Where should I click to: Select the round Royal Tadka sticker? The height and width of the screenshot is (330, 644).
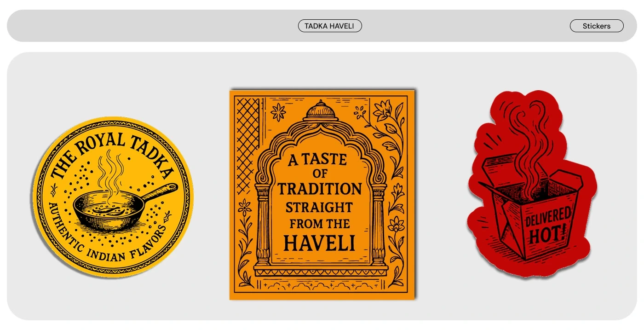(113, 197)
